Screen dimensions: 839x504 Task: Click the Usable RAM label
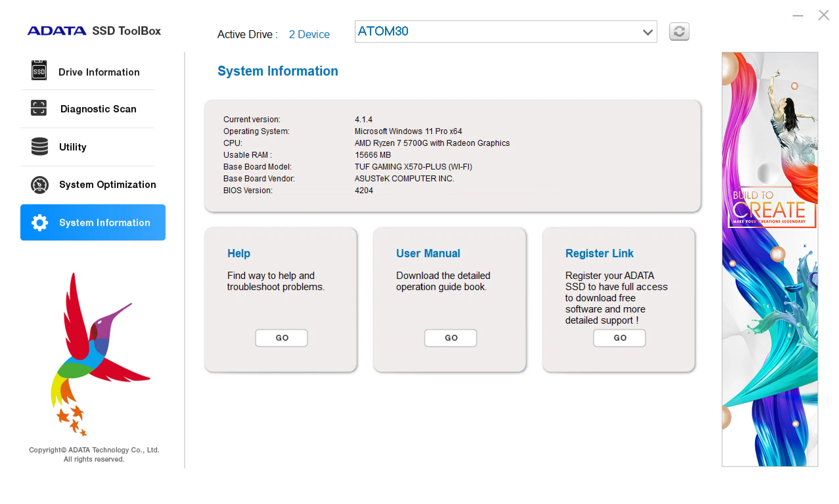tap(247, 155)
